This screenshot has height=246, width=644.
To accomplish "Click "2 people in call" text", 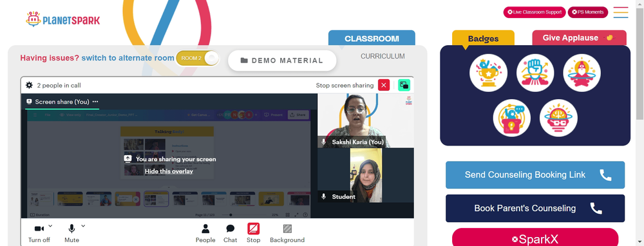I will [59, 86].
